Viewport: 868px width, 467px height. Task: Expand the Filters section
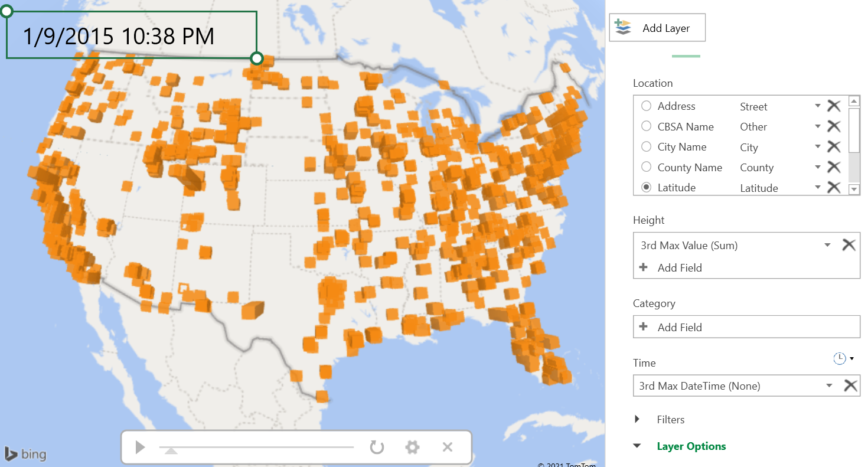pos(637,419)
